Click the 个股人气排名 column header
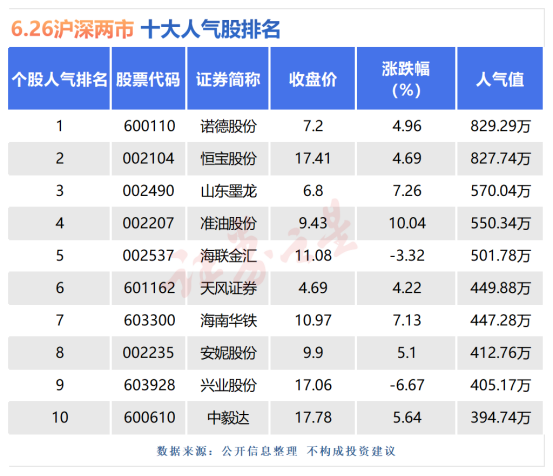This screenshot has height=476, width=553. click(x=59, y=78)
